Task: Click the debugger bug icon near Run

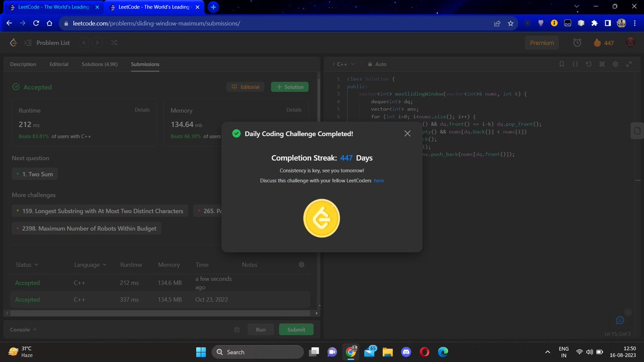Action: click(x=237, y=330)
